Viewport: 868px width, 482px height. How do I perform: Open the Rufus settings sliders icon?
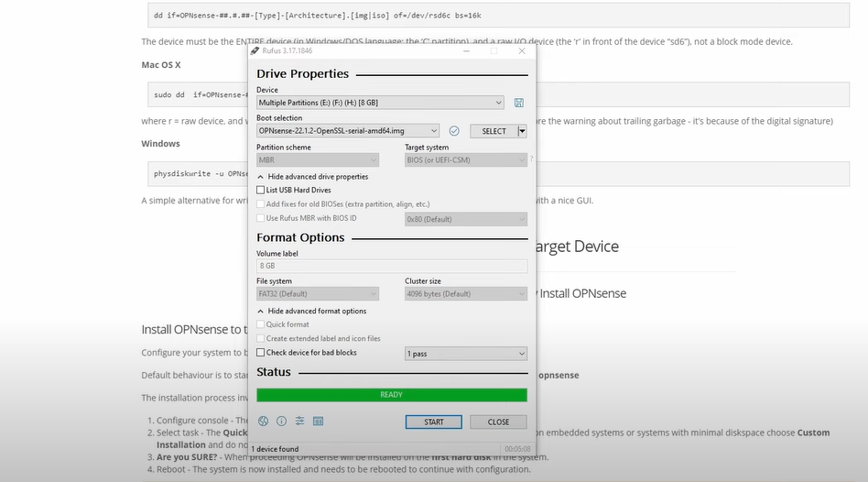[x=299, y=421]
